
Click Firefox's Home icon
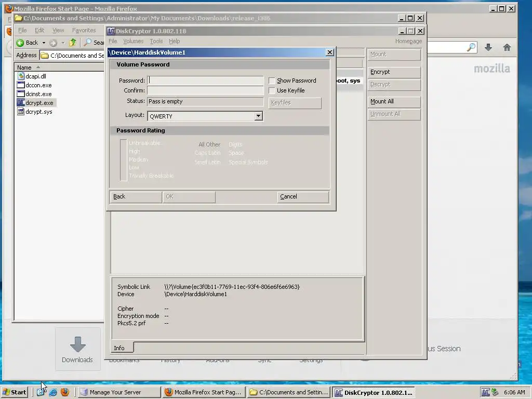click(x=507, y=47)
